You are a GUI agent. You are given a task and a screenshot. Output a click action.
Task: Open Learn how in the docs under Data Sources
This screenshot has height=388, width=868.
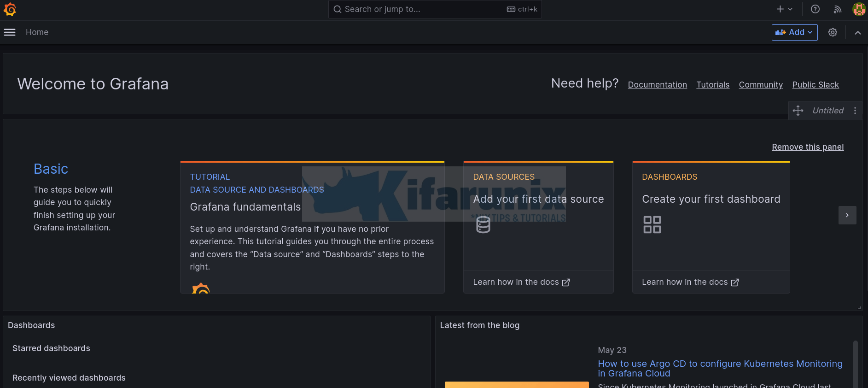tap(521, 282)
